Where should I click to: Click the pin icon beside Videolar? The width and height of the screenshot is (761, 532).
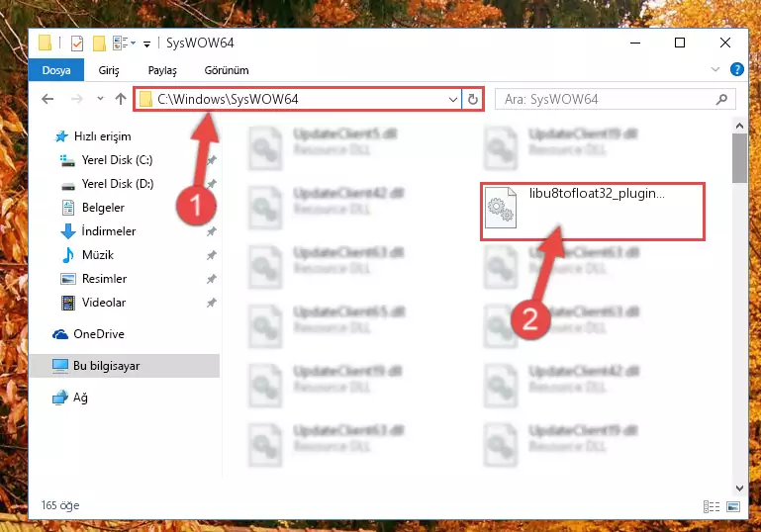[x=211, y=304]
